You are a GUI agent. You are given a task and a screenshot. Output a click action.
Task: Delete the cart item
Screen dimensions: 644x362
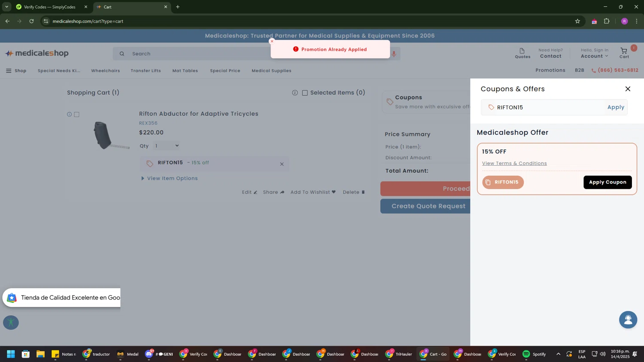354,192
